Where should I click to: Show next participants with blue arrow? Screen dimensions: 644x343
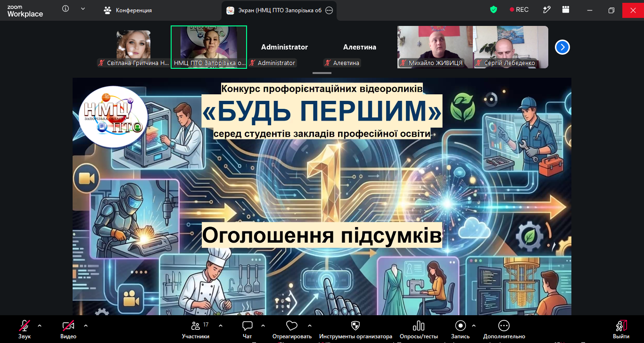tap(562, 47)
